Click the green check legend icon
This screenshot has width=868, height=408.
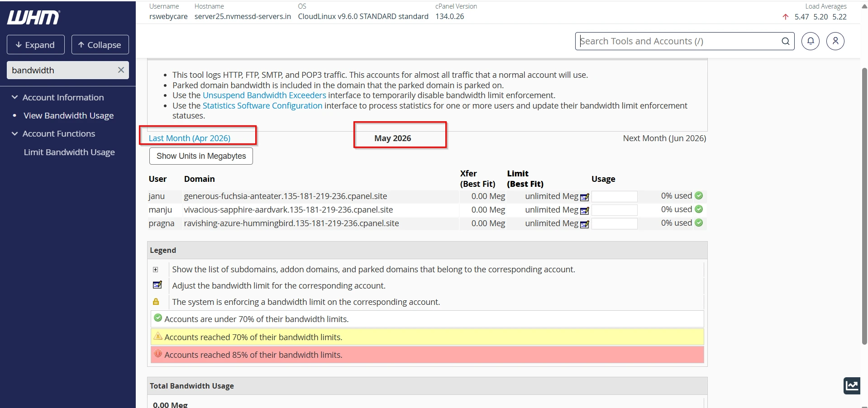158,318
